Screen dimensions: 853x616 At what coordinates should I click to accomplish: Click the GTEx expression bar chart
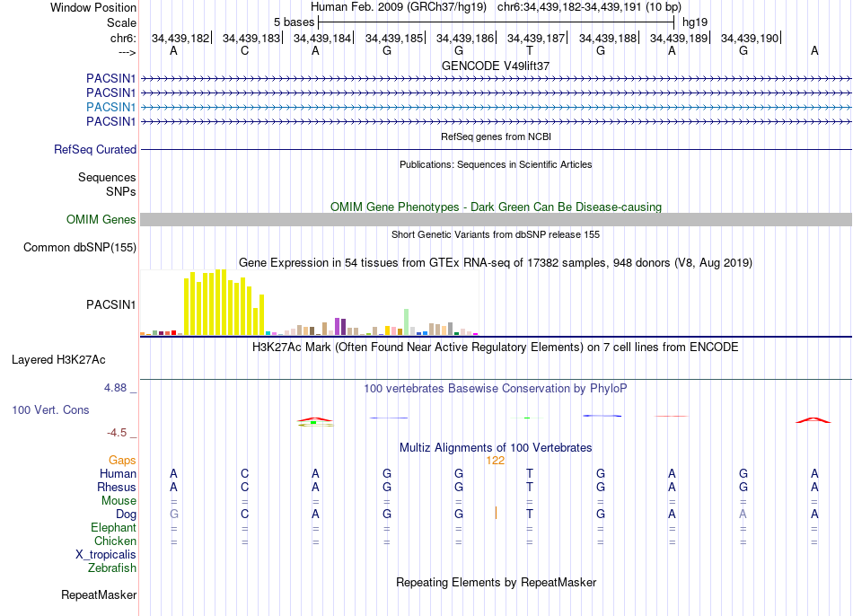coord(309,303)
